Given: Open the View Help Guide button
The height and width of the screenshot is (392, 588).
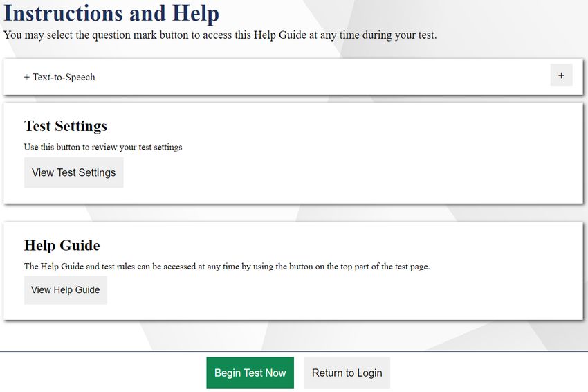Looking at the screenshot, I should 66,290.
